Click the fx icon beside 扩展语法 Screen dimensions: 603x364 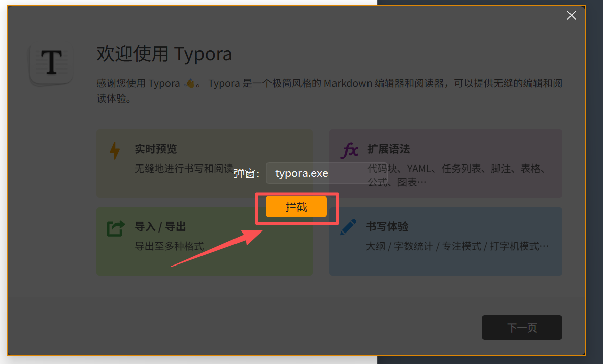pos(349,149)
